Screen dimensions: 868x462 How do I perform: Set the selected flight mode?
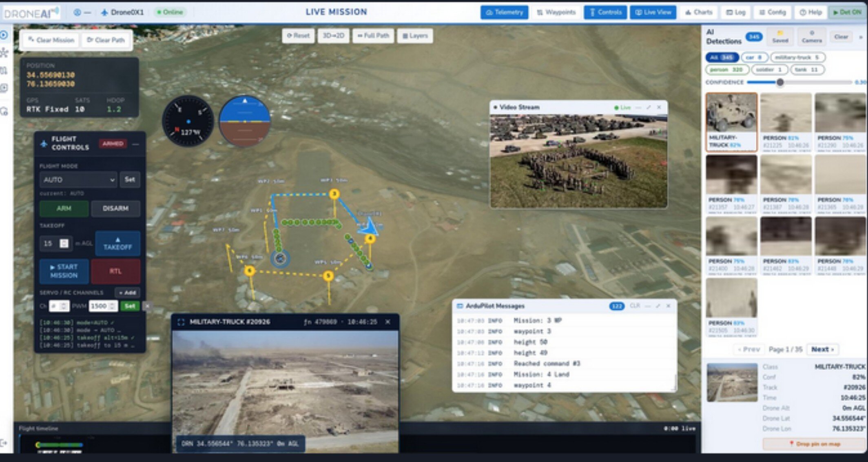click(x=130, y=180)
